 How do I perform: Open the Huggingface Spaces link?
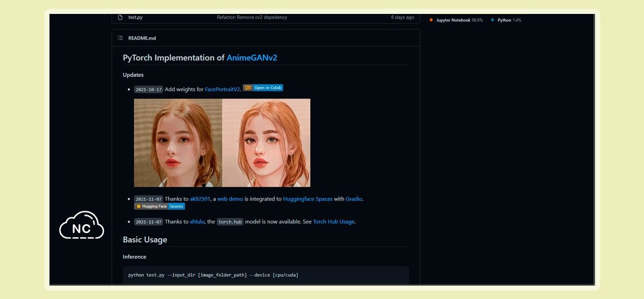pos(308,198)
